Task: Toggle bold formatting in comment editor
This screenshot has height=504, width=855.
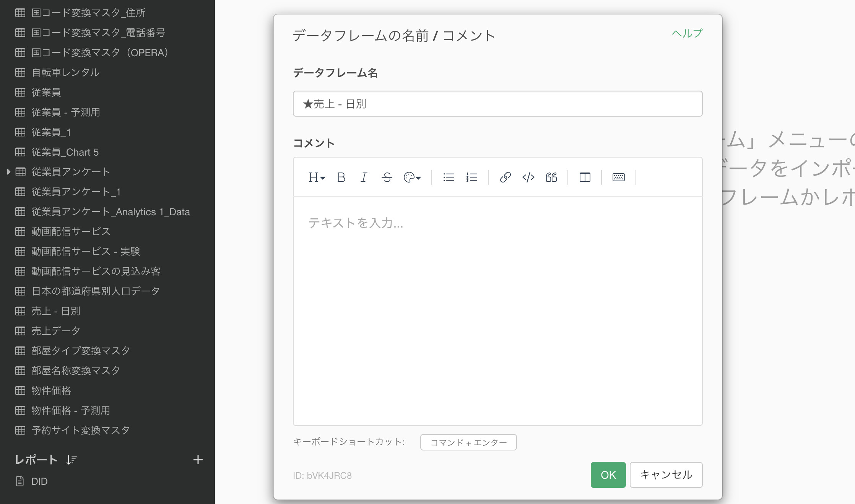Action: pos(341,177)
